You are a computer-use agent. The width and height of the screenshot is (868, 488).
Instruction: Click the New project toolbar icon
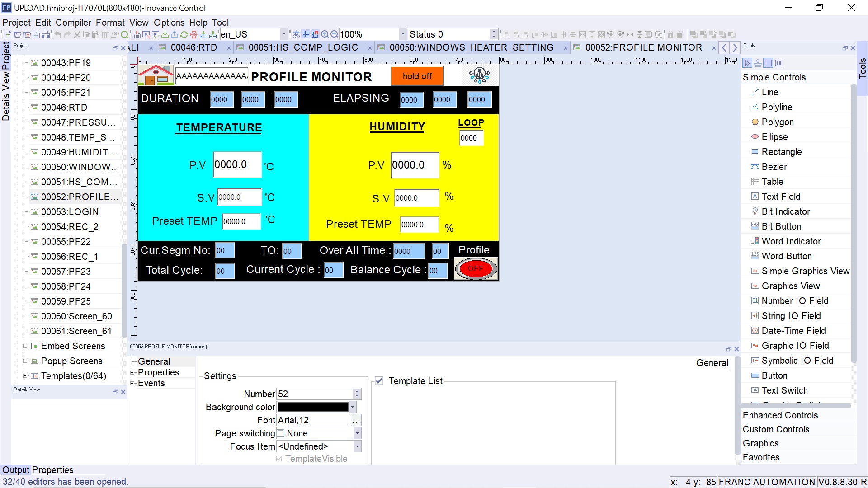click(x=8, y=34)
